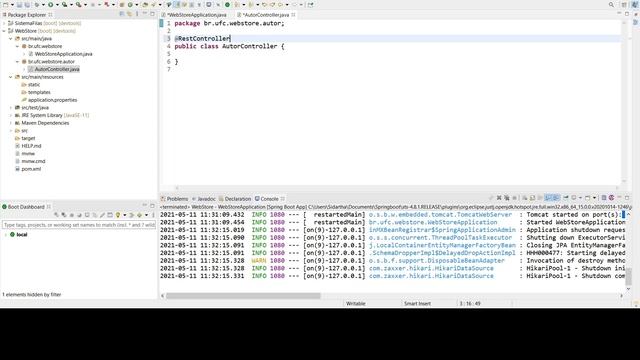Open the New wizard dropdown arrow

click(12, 4)
